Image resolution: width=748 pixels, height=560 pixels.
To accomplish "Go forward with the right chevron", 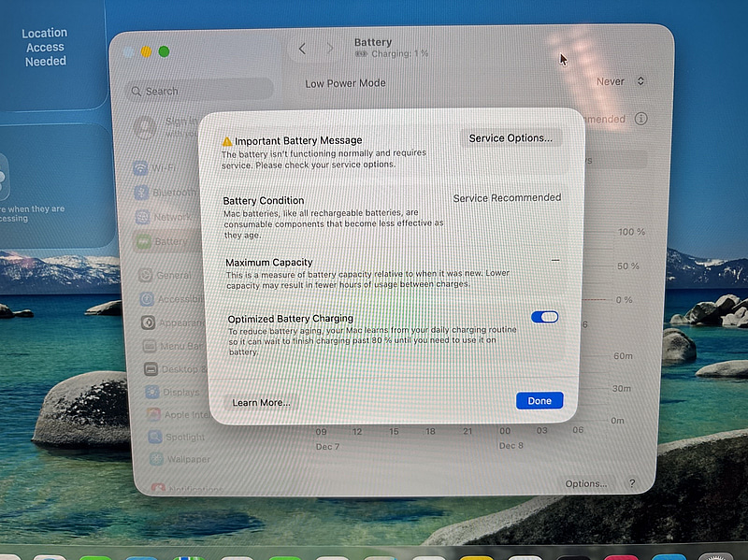I will [x=329, y=49].
